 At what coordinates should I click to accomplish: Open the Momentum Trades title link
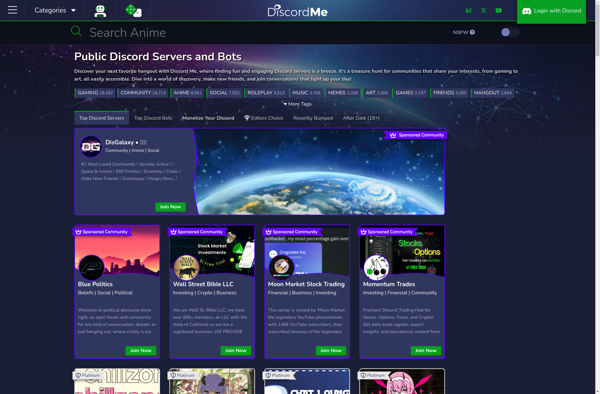pos(389,284)
